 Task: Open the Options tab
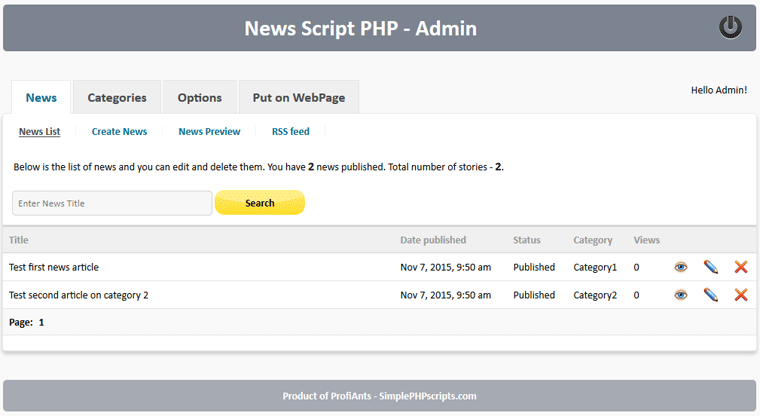click(x=200, y=97)
